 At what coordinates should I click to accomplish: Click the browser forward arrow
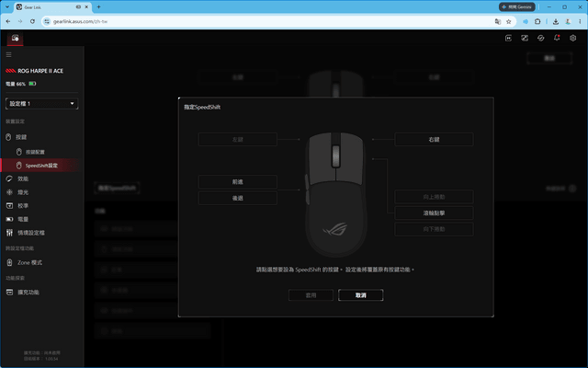[x=20, y=21]
